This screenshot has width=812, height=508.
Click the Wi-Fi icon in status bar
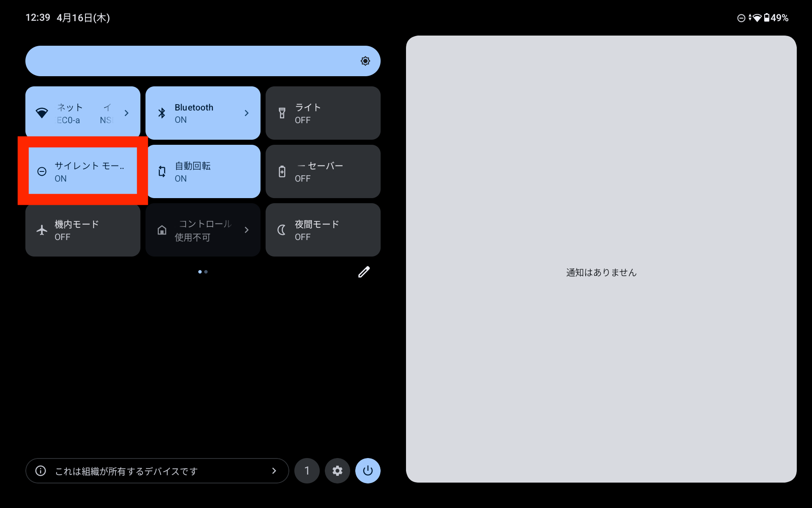(757, 18)
